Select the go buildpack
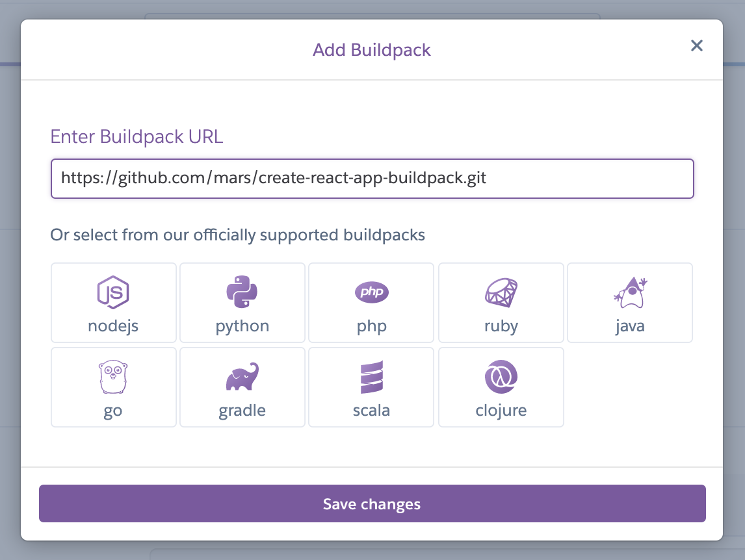Viewport: 745px width, 560px height. pyautogui.click(x=114, y=387)
